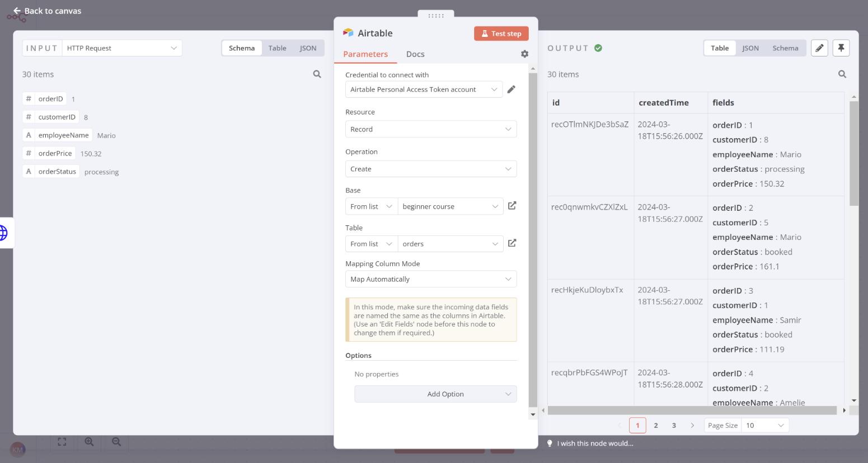Click the parameters panel vertical scrollbar
Screen dimensions: 868x463
coord(533,240)
